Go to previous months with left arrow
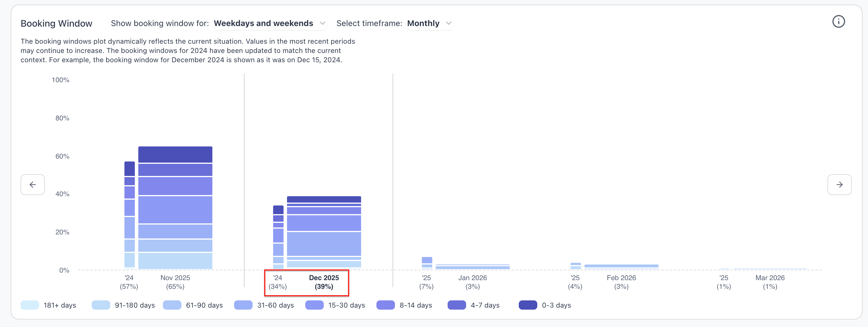 (x=33, y=184)
